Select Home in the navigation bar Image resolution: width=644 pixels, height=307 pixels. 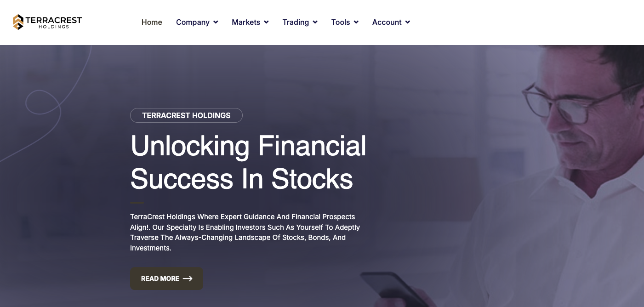[x=152, y=22]
